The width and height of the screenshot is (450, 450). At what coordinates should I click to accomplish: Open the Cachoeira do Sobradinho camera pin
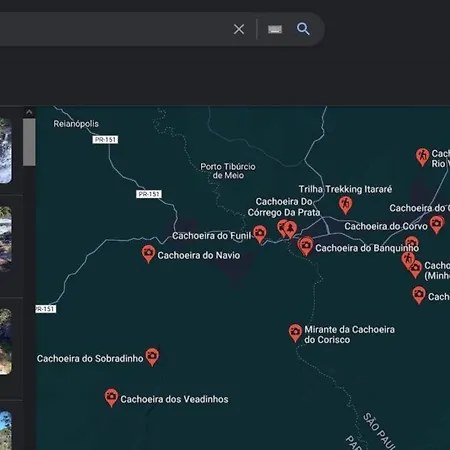[x=152, y=357]
